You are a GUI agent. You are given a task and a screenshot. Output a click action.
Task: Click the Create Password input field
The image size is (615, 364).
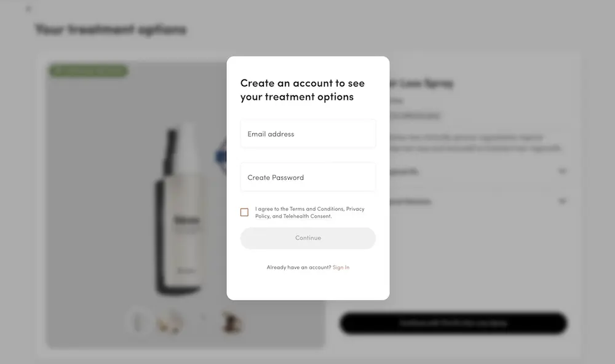(x=307, y=177)
